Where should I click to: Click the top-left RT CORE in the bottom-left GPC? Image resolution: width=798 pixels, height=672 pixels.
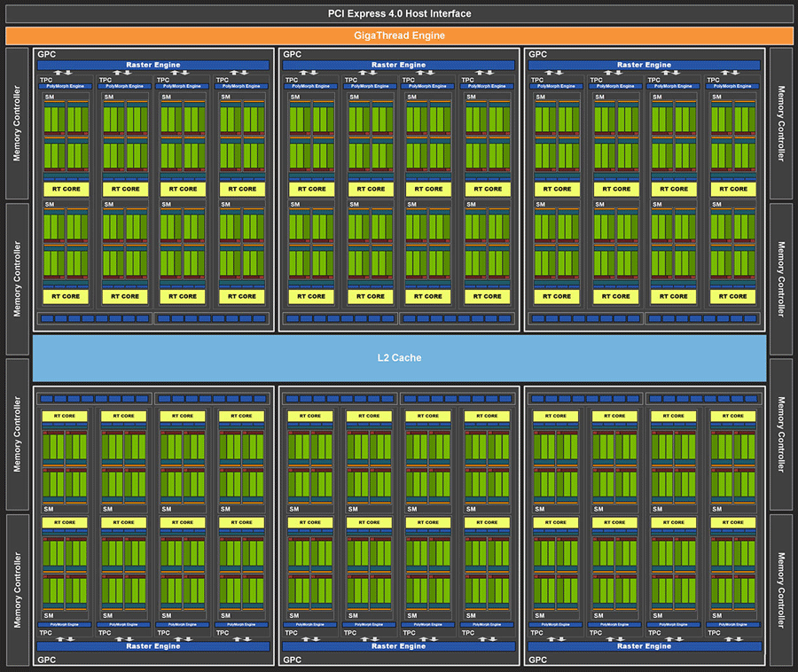[x=65, y=416]
